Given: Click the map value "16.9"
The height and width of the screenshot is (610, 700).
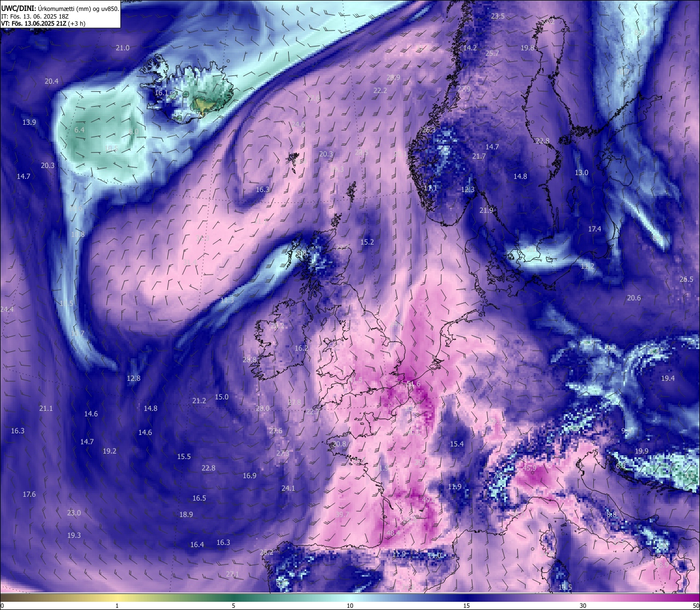Looking at the screenshot, I should pyautogui.click(x=249, y=476).
